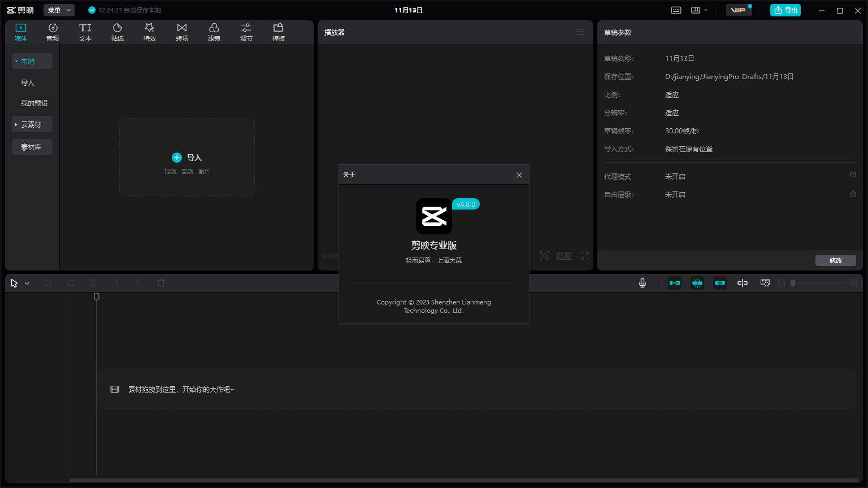This screenshot has width=868, height=488.
Task: Click the 30.00帧/秒 frame rate value
Action: tap(682, 130)
